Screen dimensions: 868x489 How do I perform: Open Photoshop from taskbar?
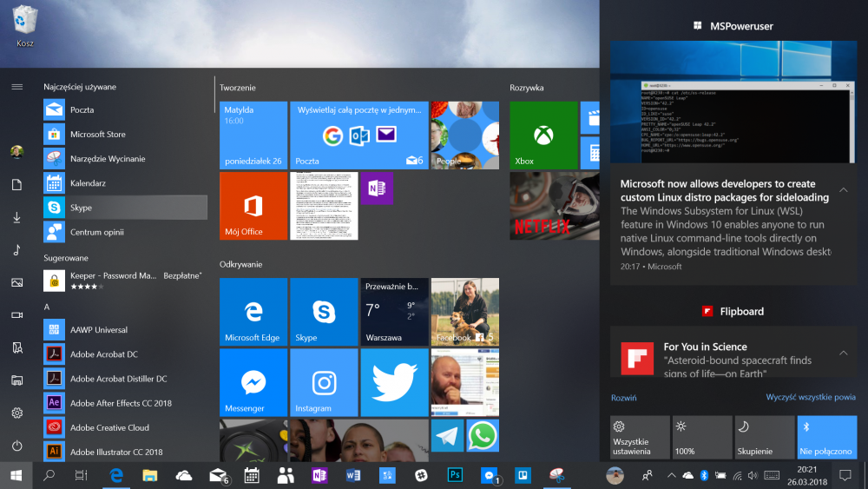click(455, 475)
